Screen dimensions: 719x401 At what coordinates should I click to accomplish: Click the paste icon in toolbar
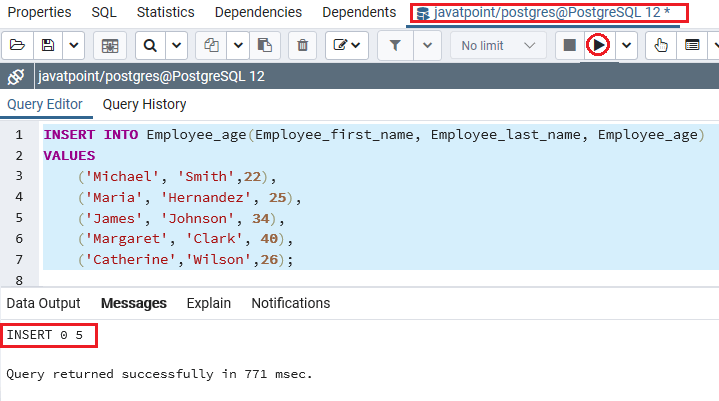point(265,45)
